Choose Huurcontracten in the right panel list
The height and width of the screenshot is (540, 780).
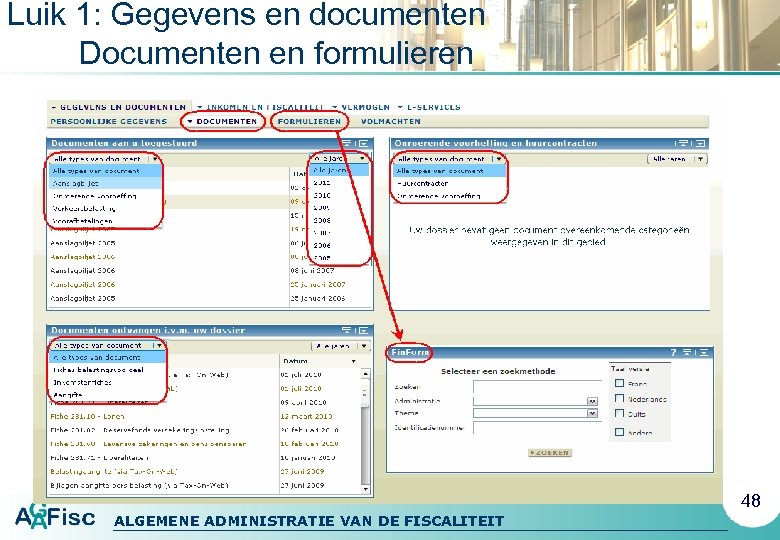[x=449, y=183]
